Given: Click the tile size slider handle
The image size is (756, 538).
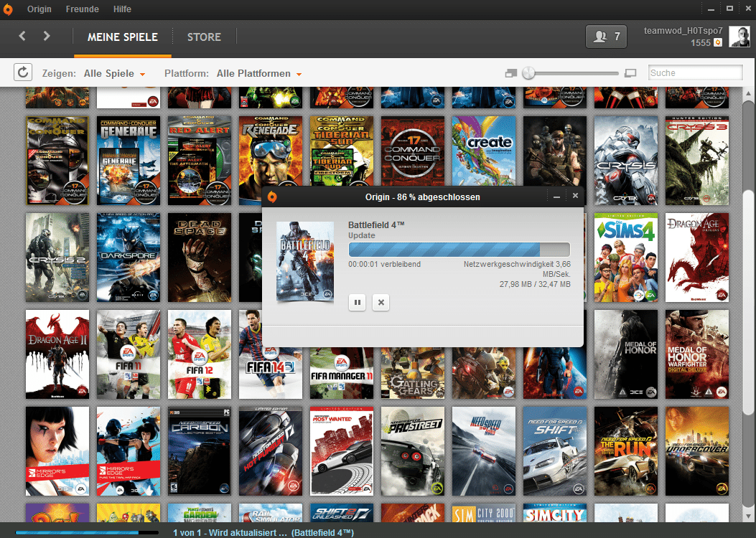Looking at the screenshot, I should (x=528, y=72).
